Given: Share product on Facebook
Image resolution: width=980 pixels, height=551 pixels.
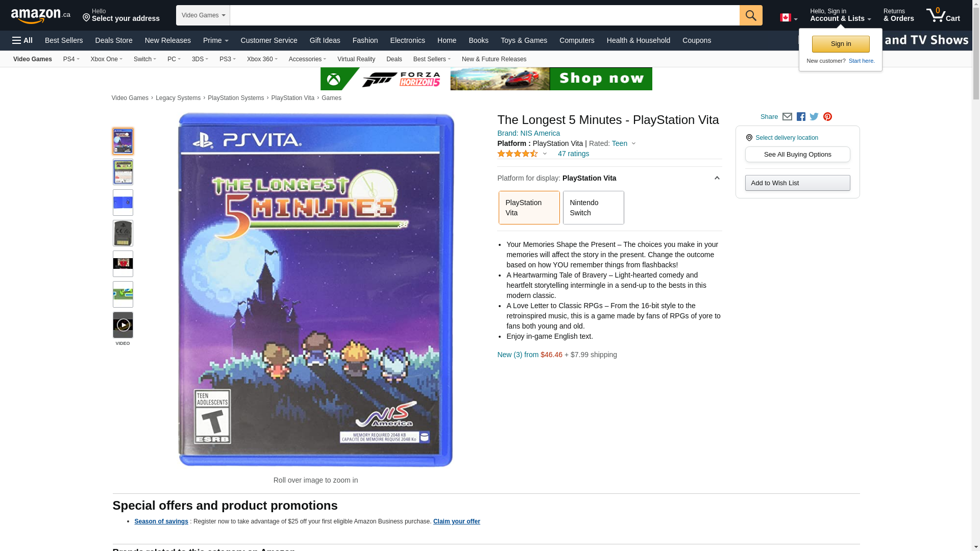Looking at the screenshot, I should coord(801,117).
